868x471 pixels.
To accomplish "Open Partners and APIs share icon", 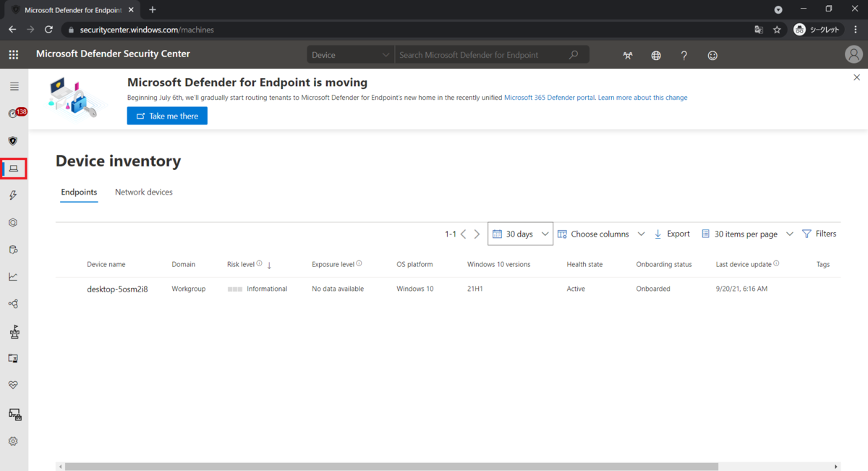I will click(x=13, y=305).
